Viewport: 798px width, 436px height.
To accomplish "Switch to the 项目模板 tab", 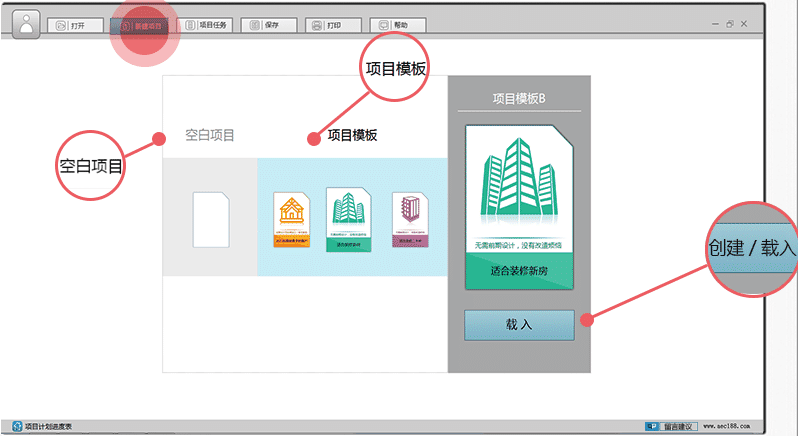I will (352, 135).
